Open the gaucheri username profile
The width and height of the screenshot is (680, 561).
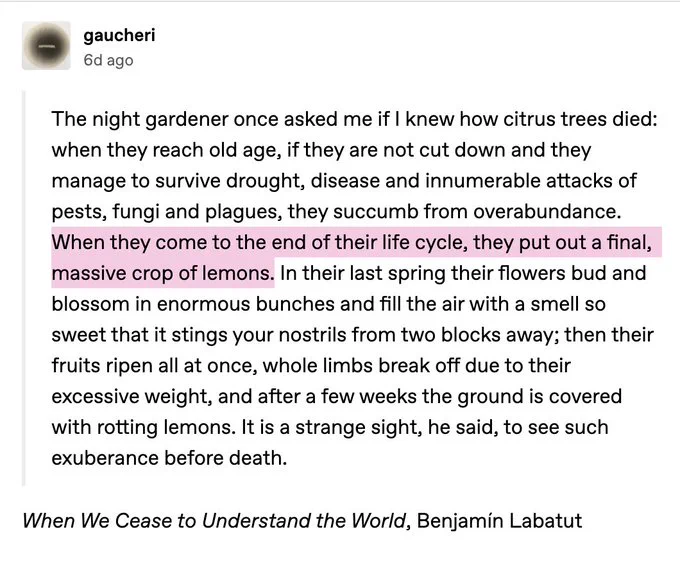[x=119, y=35]
